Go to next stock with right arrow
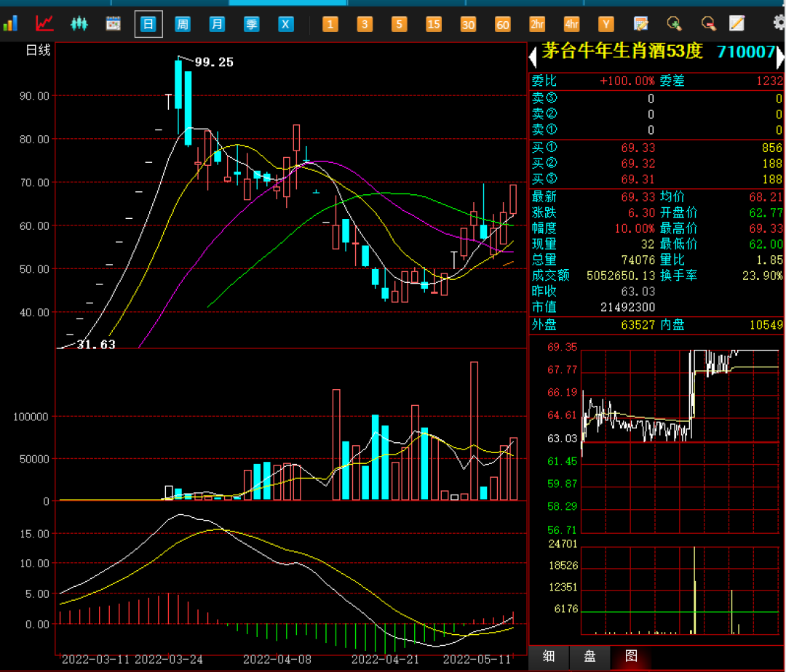The width and height of the screenshot is (786, 672). click(x=780, y=56)
